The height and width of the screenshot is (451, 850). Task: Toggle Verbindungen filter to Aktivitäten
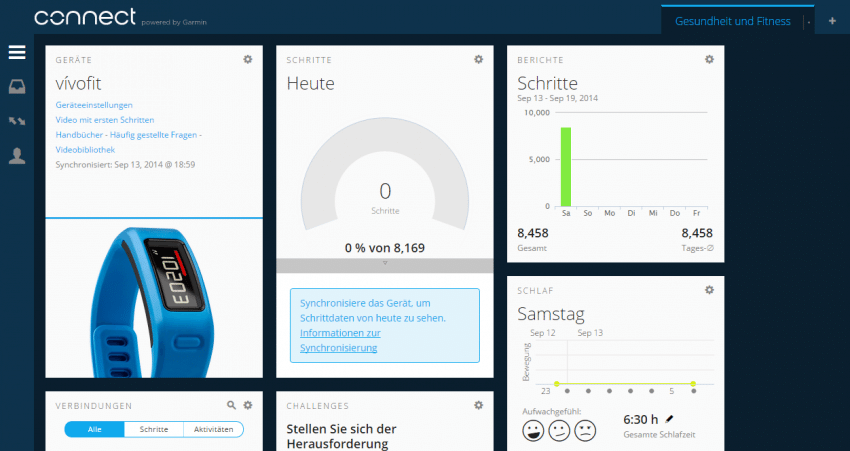[x=213, y=429]
